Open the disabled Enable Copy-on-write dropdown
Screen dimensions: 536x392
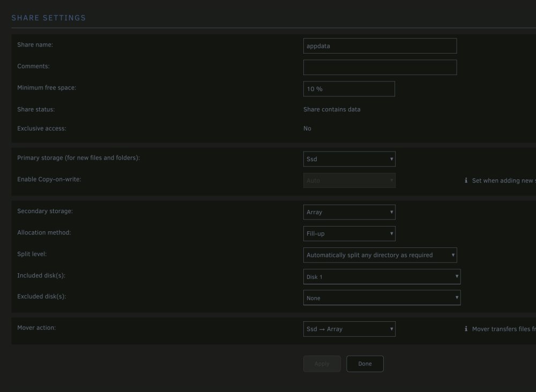point(349,180)
